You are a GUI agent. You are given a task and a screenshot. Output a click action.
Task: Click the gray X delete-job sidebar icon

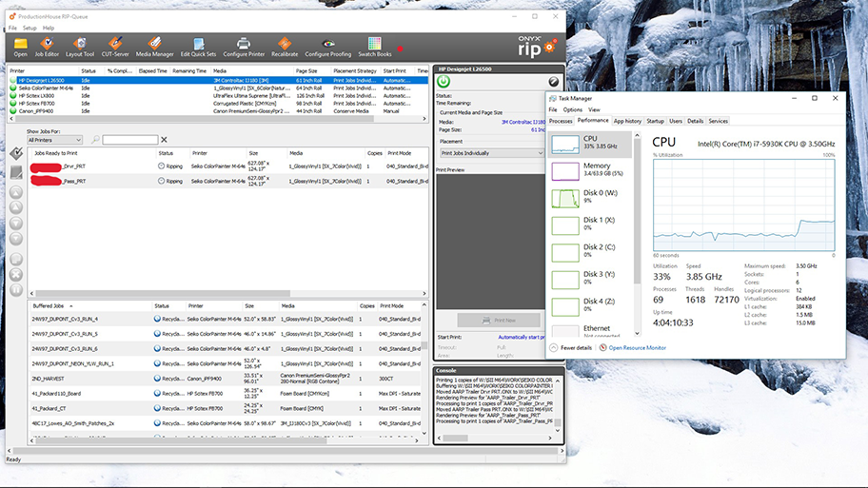coord(16,274)
